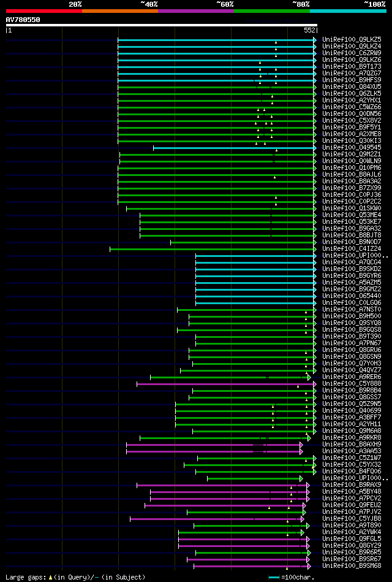Select the UniRef100_Q53ME4 label
This screenshot has height=582, width=392.
click(352, 215)
